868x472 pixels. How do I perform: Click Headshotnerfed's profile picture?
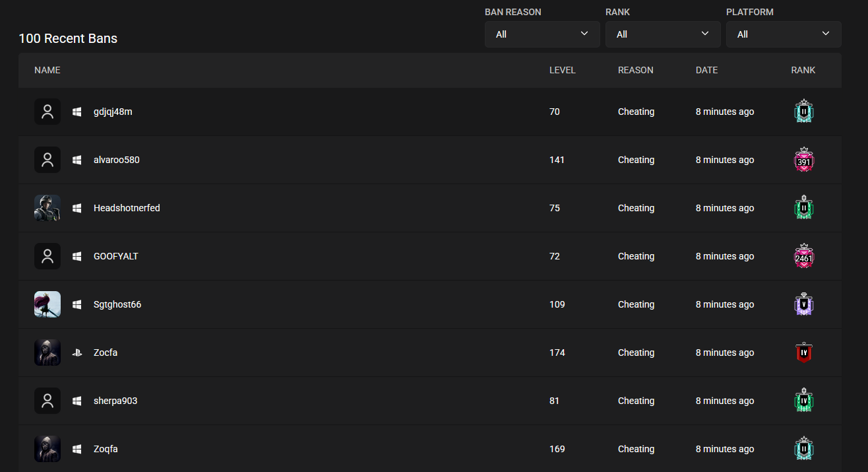tap(47, 208)
